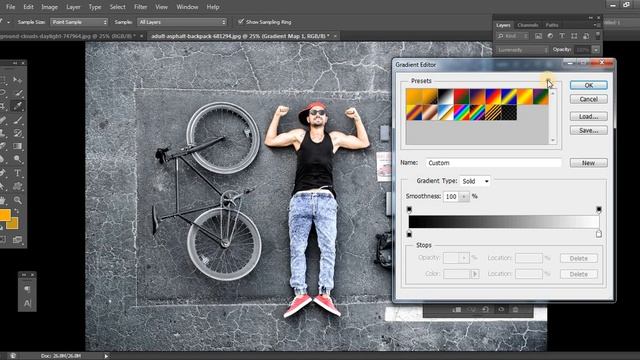Close the clouds-daylight document tab
This screenshot has width=640, height=360.
[142, 36]
